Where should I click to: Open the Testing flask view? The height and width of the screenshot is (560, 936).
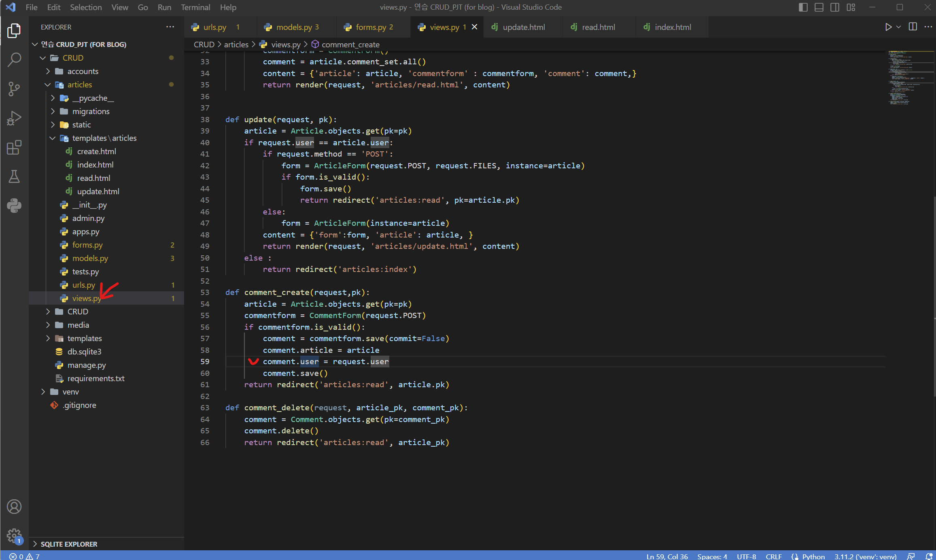pyautogui.click(x=14, y=176)
